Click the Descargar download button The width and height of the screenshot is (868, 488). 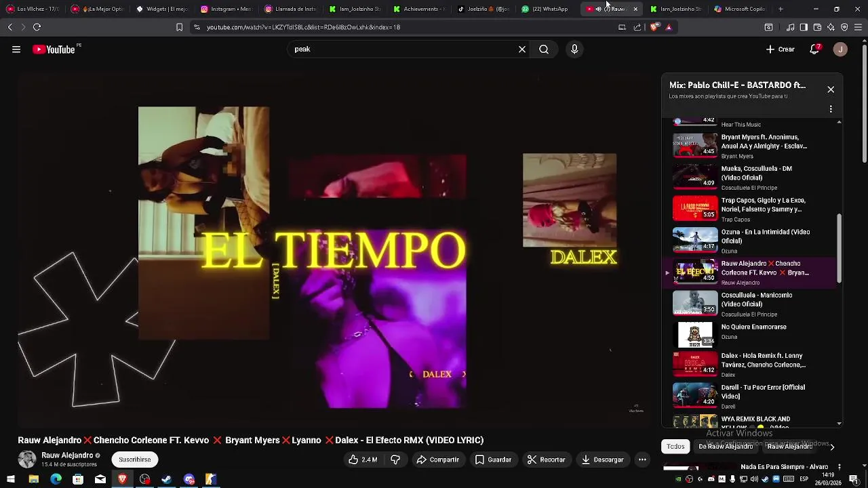click(602, 460)
